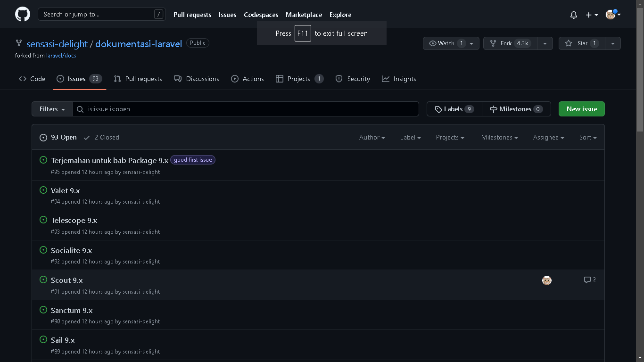Open the Filters dropdown
This screenshot has height=362, width=644.
(x=52, y=109)
